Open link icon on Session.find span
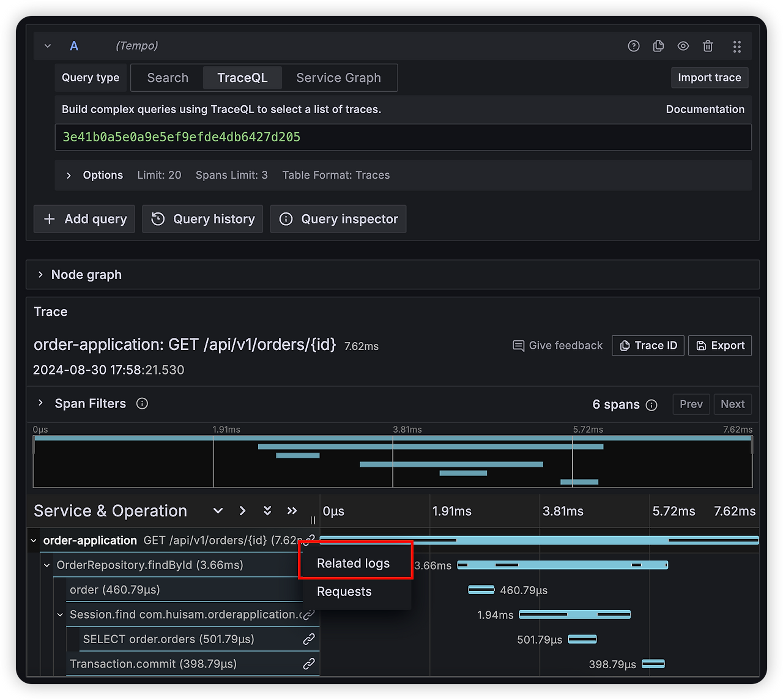 click(309, 614)
